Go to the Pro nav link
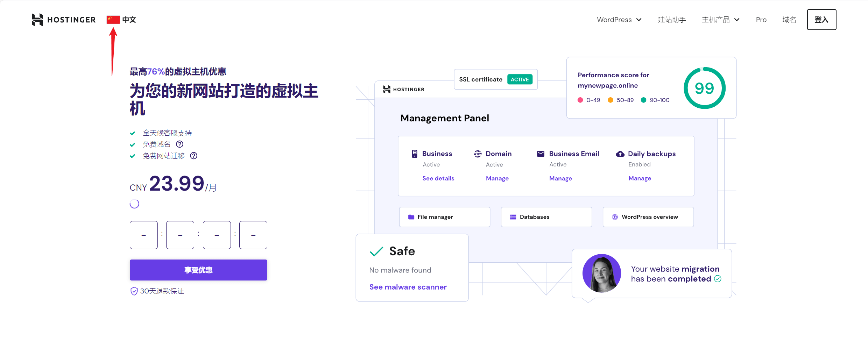Image resolution: width=868 pixels, height=348 pixels. pos(761,20)
